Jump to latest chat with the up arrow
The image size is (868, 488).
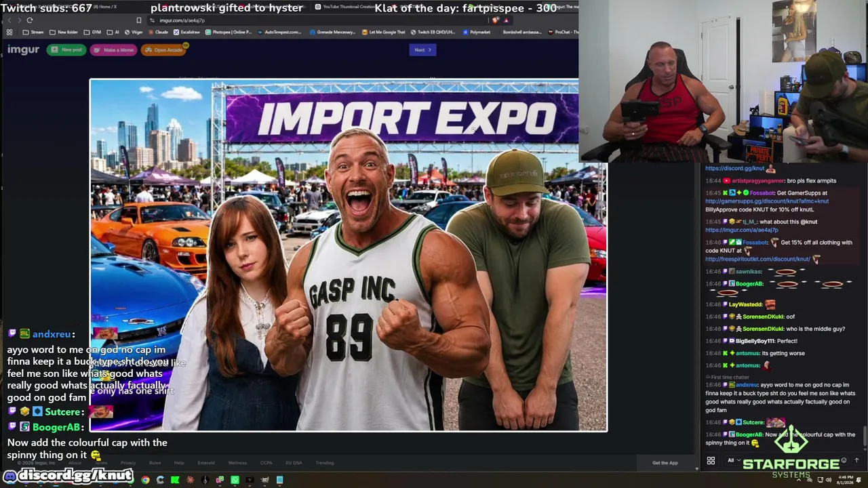[856, 461]
